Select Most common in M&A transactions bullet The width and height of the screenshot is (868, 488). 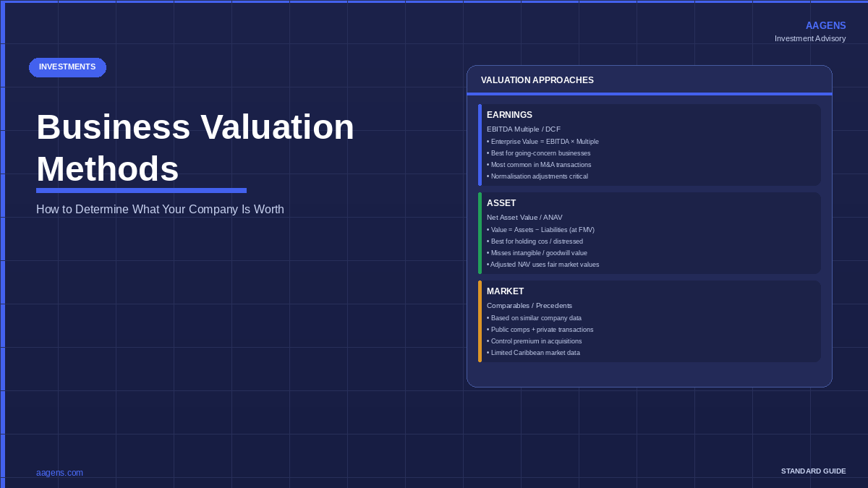pos(539,165)
